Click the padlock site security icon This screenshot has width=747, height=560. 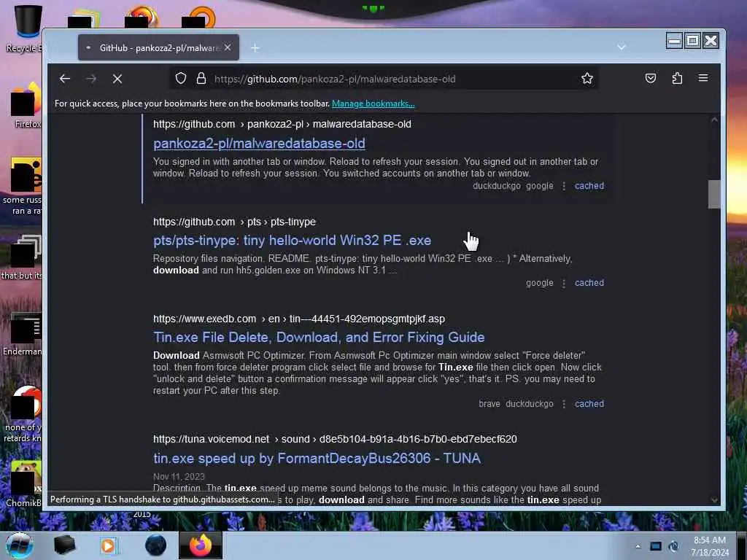201,79
